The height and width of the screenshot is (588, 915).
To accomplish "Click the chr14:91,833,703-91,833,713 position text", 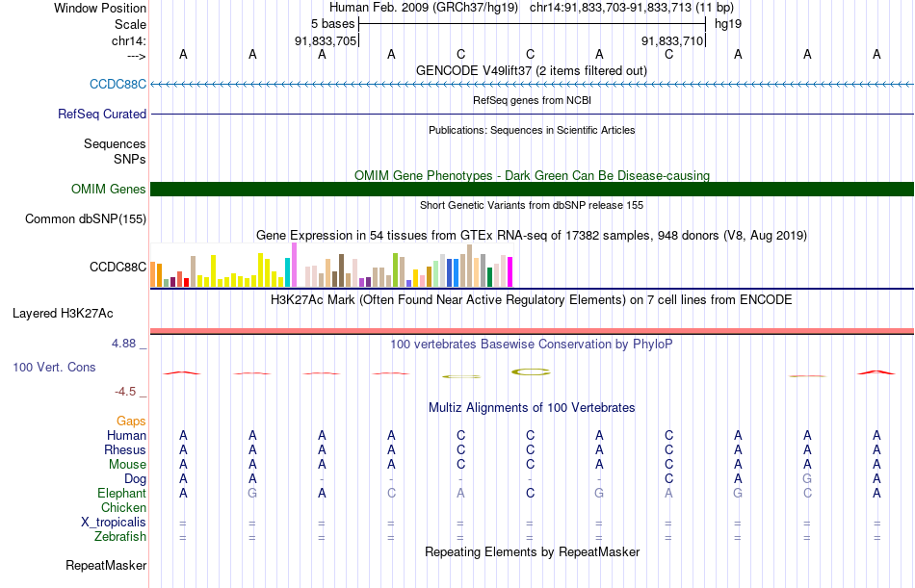I will (x=611, y=8).
